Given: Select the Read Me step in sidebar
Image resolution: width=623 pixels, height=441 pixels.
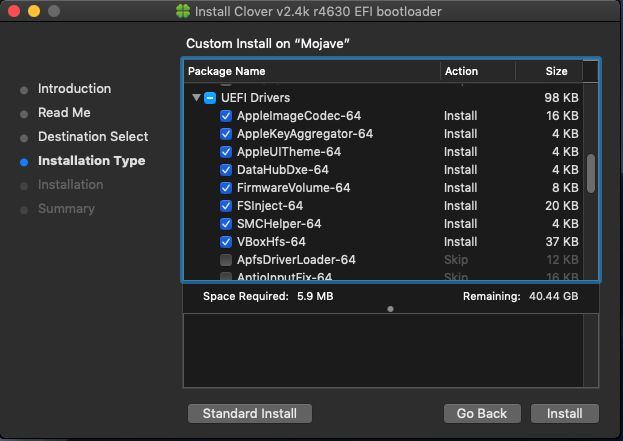Looking at the screenshot, I should tap(64, 113).
